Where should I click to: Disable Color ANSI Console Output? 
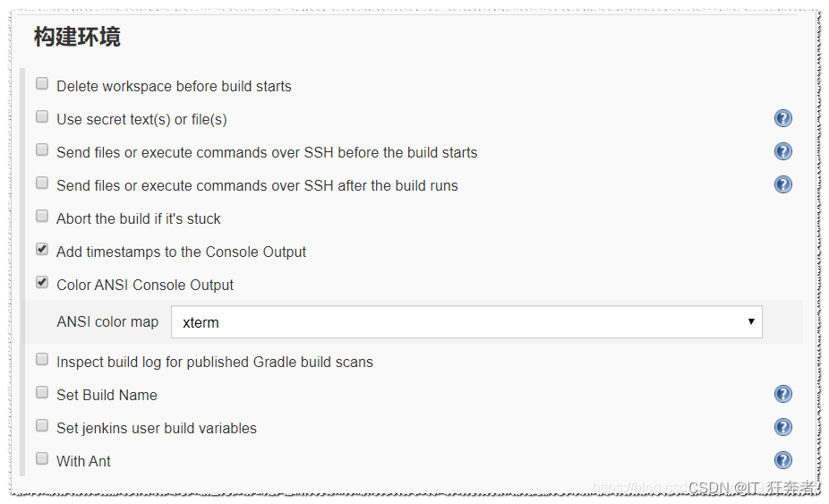point(42,283)
